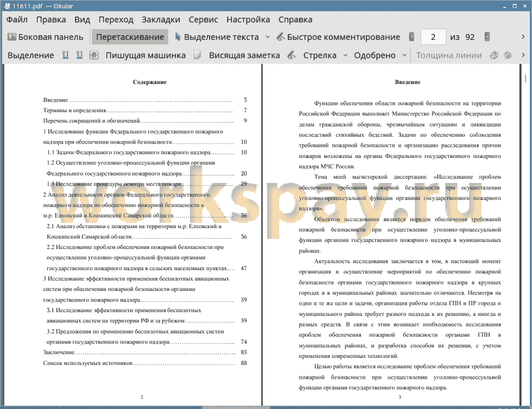
Task: Click the page number field showing 2
Action: [x=433, y=37]
